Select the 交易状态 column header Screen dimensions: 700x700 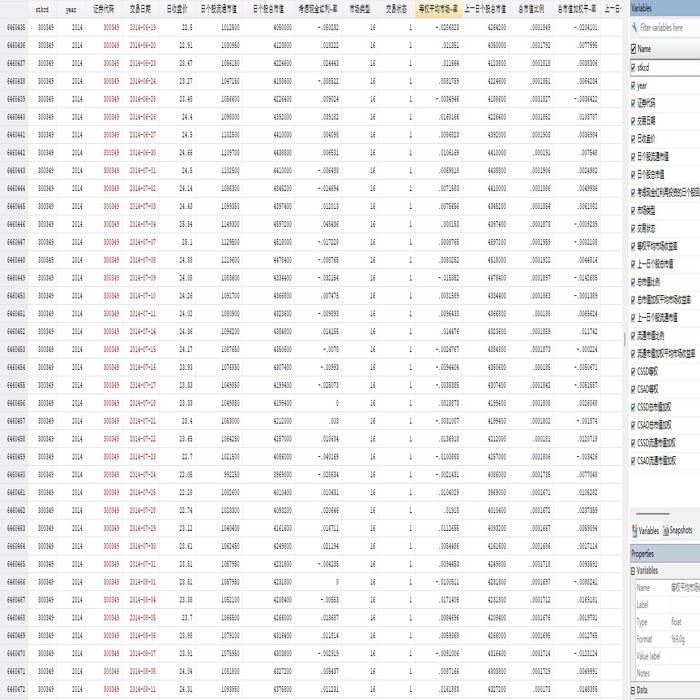click(x=396, y=9)
